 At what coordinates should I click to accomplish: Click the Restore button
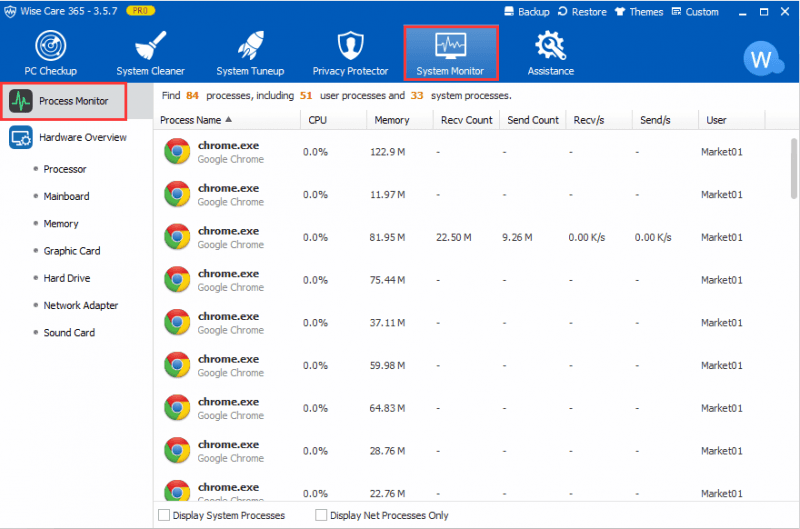coord(582,12)
